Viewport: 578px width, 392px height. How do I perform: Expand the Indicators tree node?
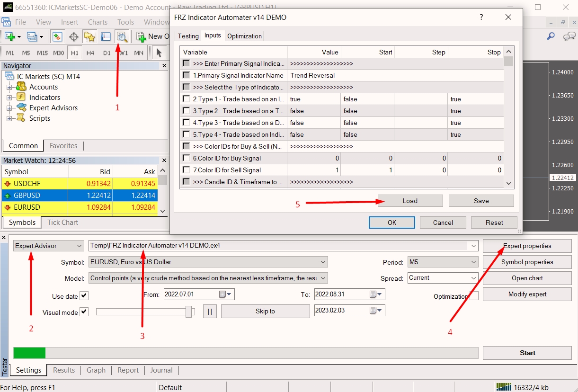[x=9, y=98]
